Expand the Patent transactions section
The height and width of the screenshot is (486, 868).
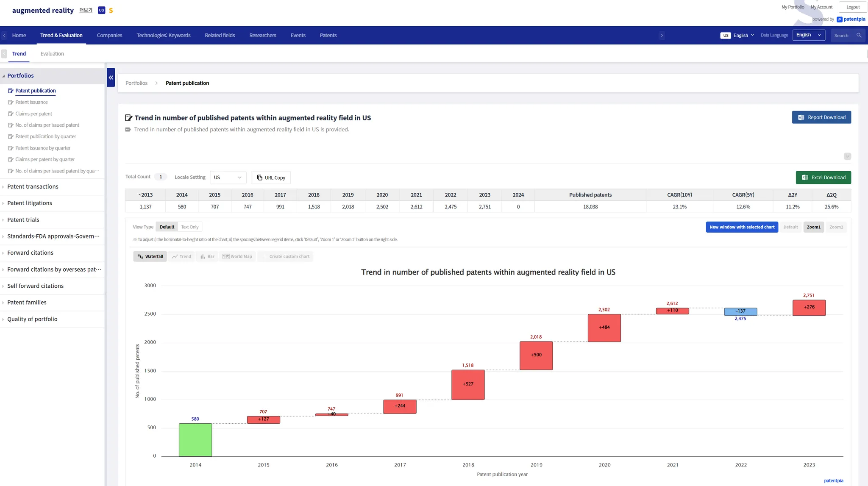pyautogui.click(x=33, y=187)
